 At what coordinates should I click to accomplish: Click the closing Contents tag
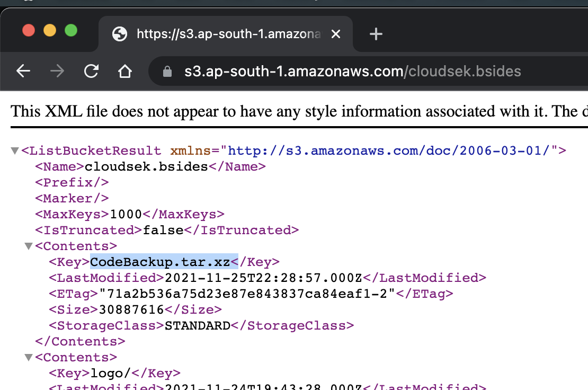pos(80,341)
